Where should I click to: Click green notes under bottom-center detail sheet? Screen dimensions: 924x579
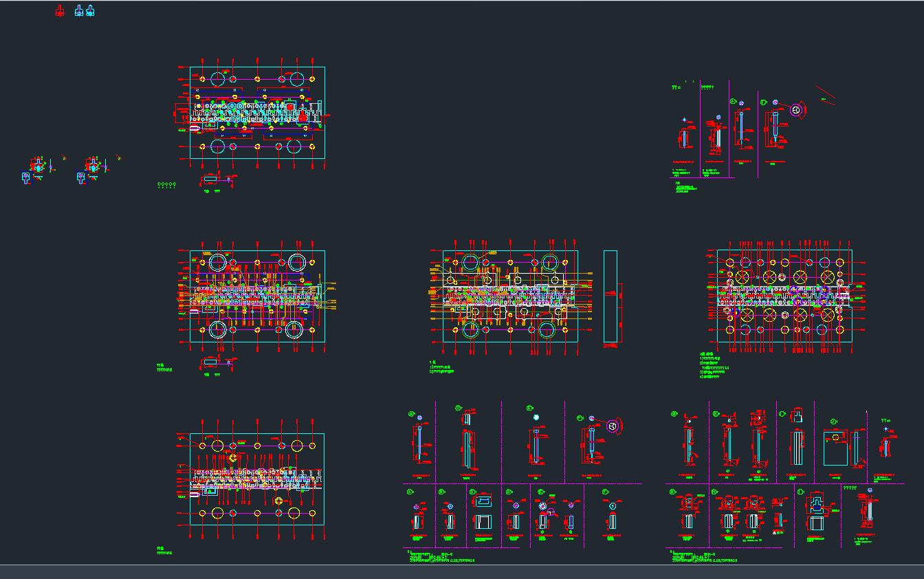[x=440, y=557]
